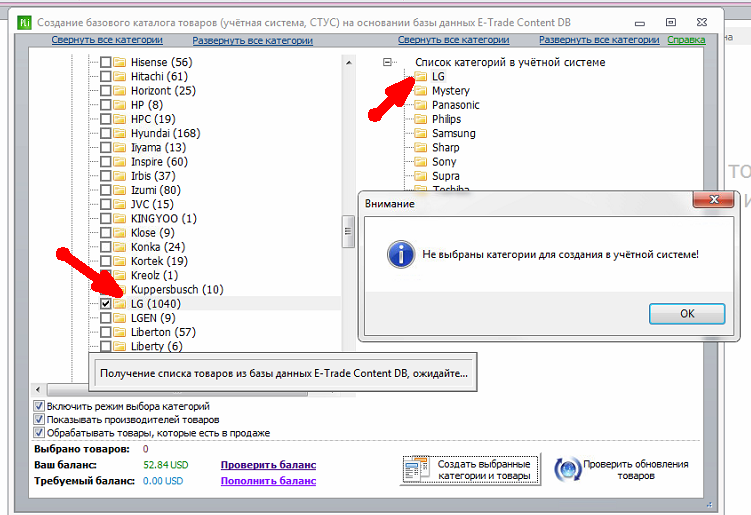Click Проверить баланс link

click(268, 465)
